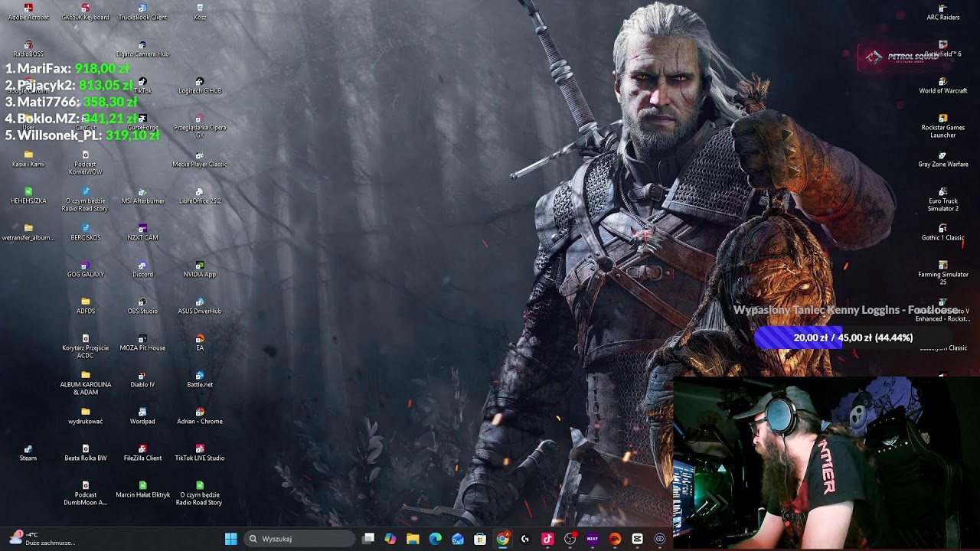Launch TikTok LIVE Studio shortcut

(x=200, y=452)
